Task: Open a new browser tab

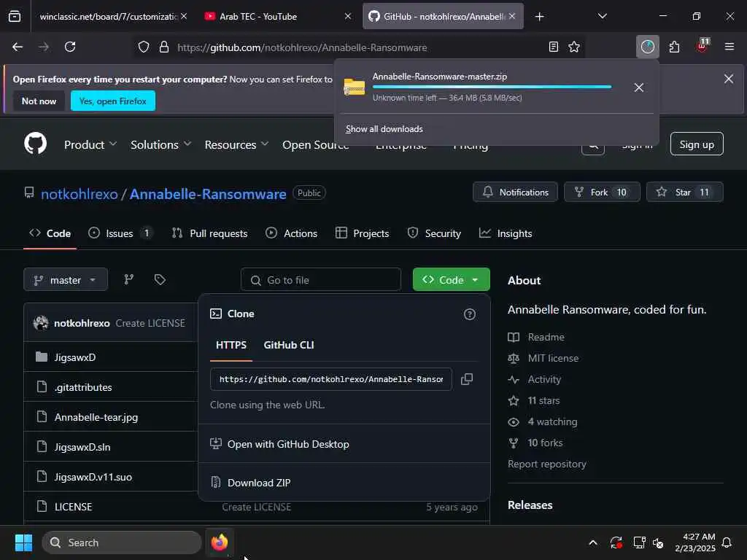Action: point(539,17)
